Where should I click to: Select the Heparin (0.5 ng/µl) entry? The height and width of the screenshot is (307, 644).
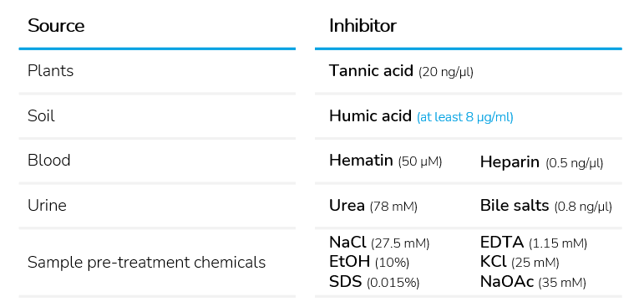[542, 162]
